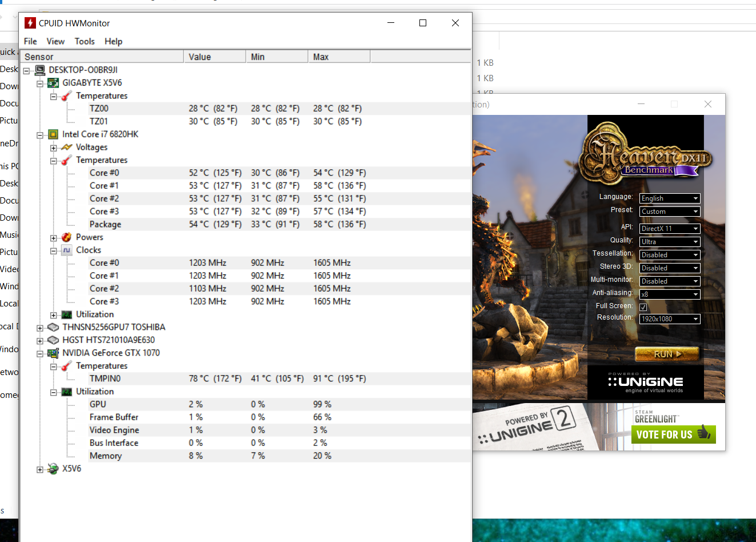The image size is (756, 542).
Task: Collapse the NVIDIA GeForce GTX 1070 node
Action: [40, 354]
